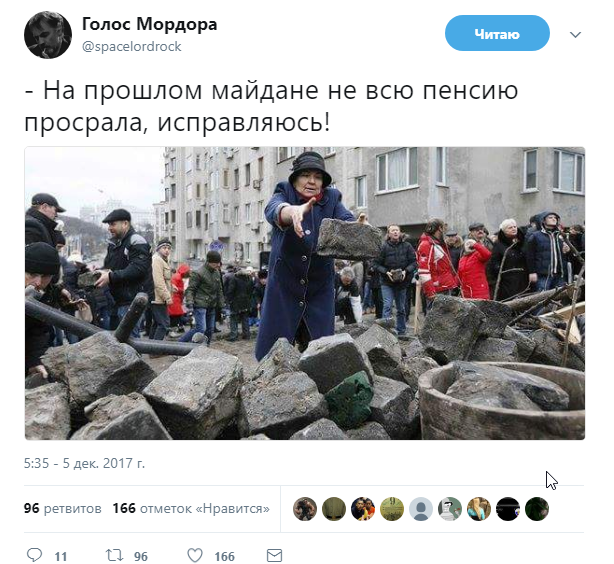Image resolution: width=614 pixels, height=564 pixels.
Task: Click the Голос Мордора display name
Action: 150,24
